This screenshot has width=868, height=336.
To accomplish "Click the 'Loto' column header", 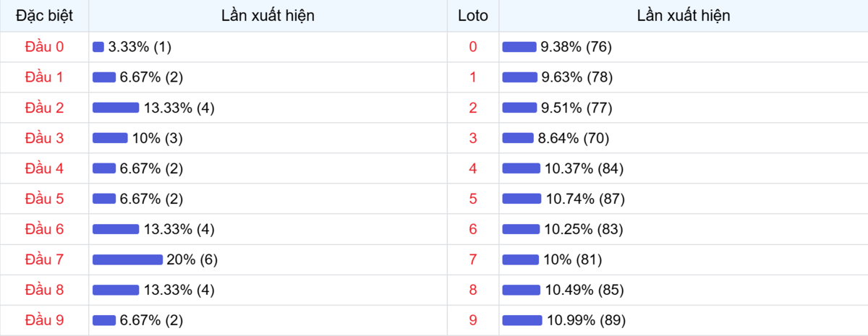I will pyautogui.click(x=473, y=15).
